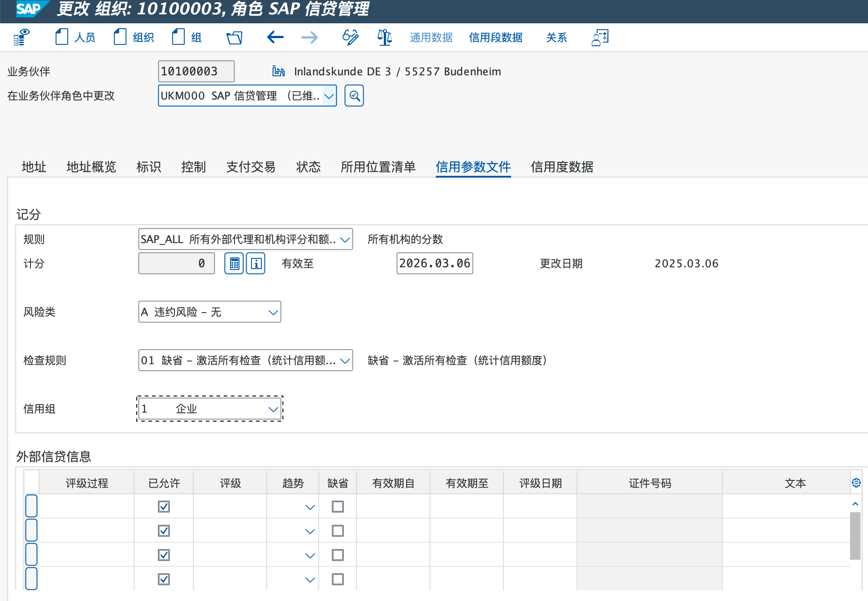
Task: Click the 计分 score field
Action: (x=177, y=263)
